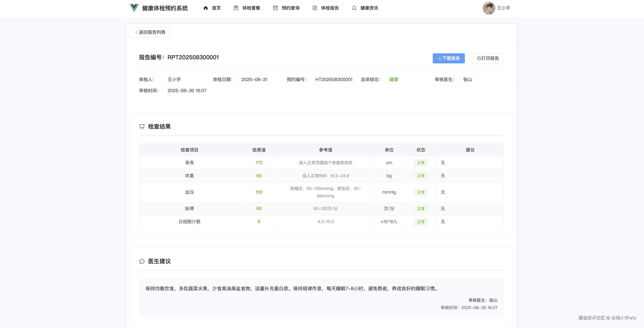
Task: Click the download arrow icon inside 下载报告
Action: 439,58
